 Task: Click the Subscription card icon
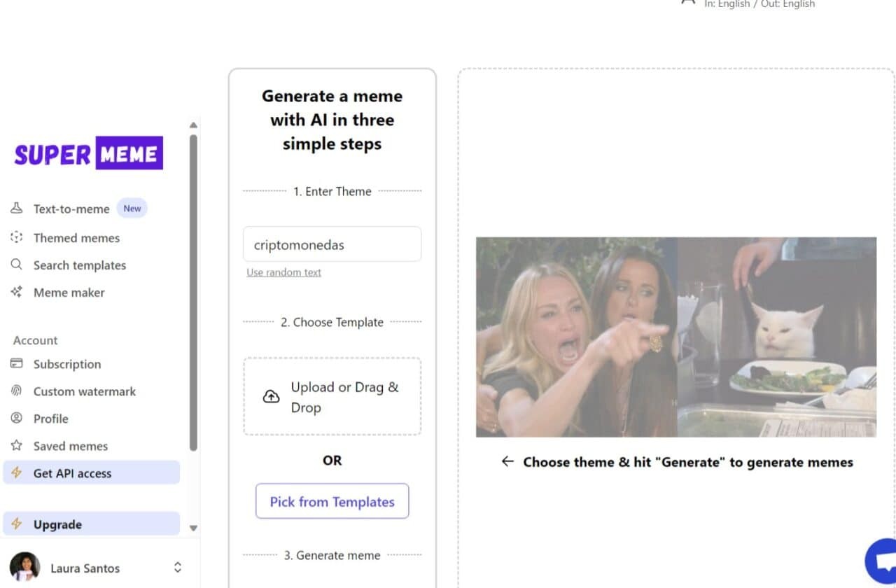point(17,363)
